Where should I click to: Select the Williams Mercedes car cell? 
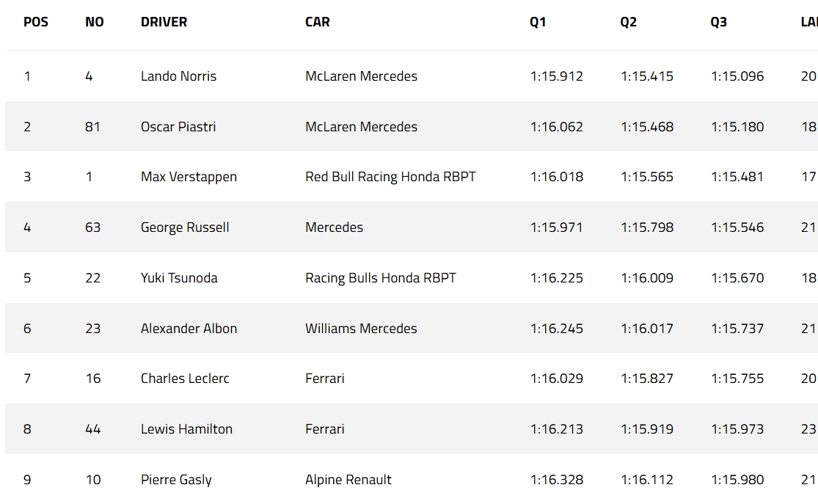361,329
